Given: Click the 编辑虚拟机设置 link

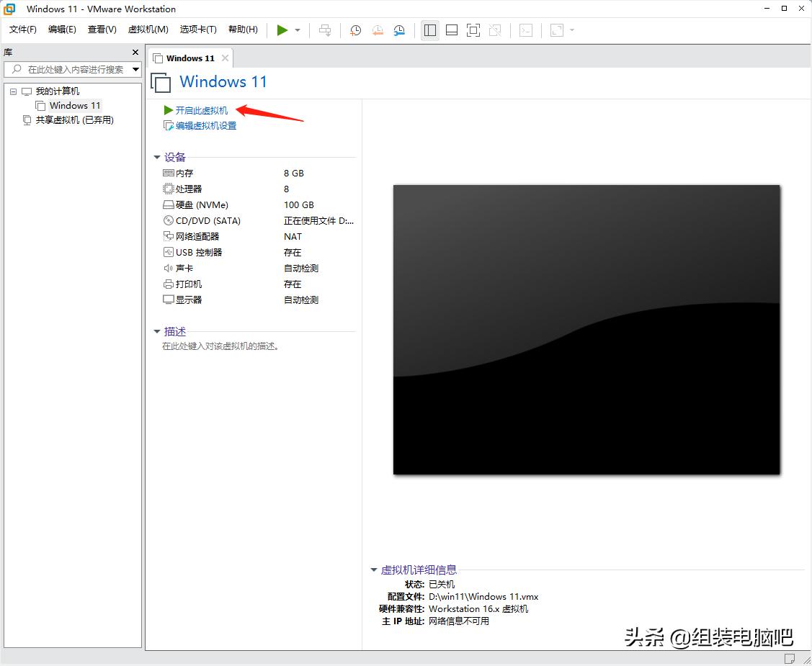Looking at the screenshot, I should click(205, 126).
